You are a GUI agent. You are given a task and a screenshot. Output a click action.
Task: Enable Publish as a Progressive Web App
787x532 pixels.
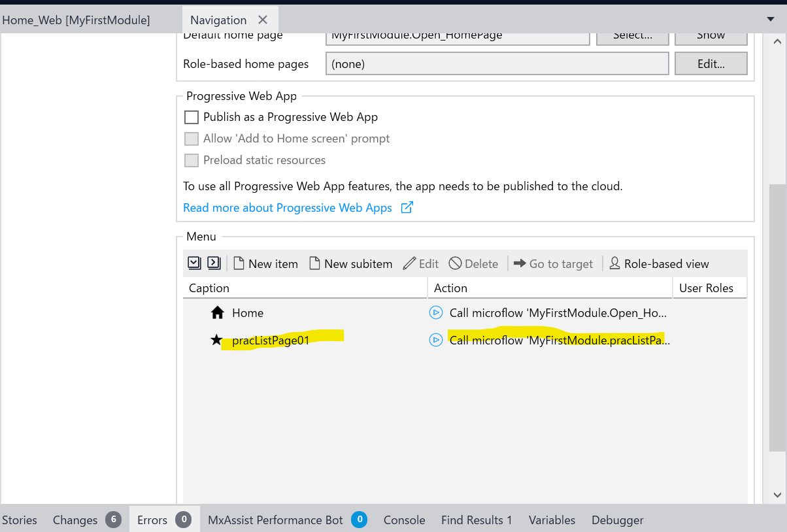click(192, 117)
